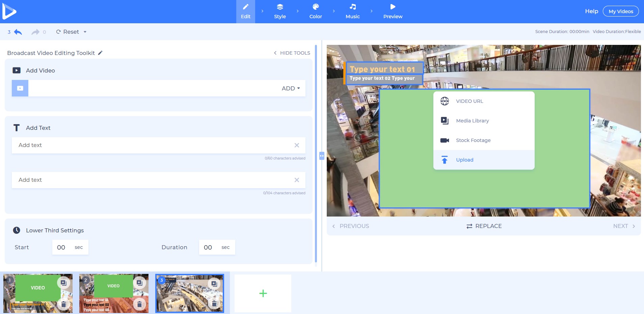Screen dimensions: 644x314
Task: Delete scene 1
Action: click(63, 305)
